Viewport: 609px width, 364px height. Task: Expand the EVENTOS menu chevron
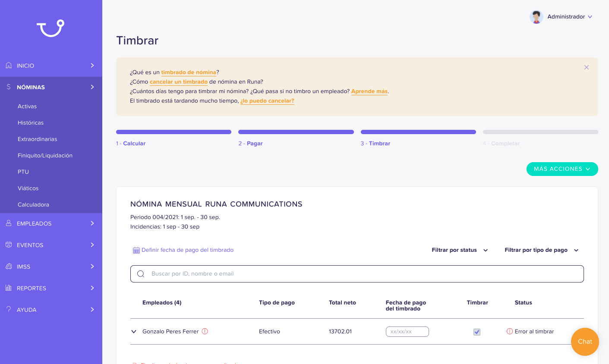point(92,245)
